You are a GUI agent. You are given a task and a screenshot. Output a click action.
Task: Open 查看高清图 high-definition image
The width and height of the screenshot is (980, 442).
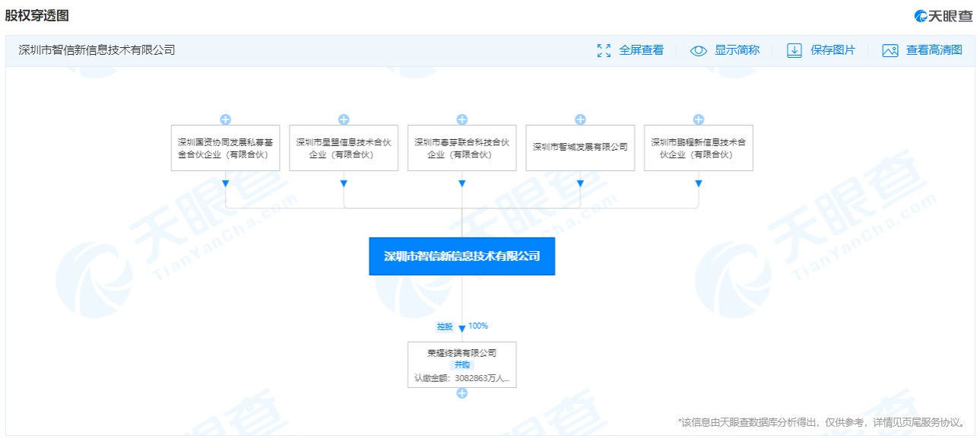(x=934, y=50)
